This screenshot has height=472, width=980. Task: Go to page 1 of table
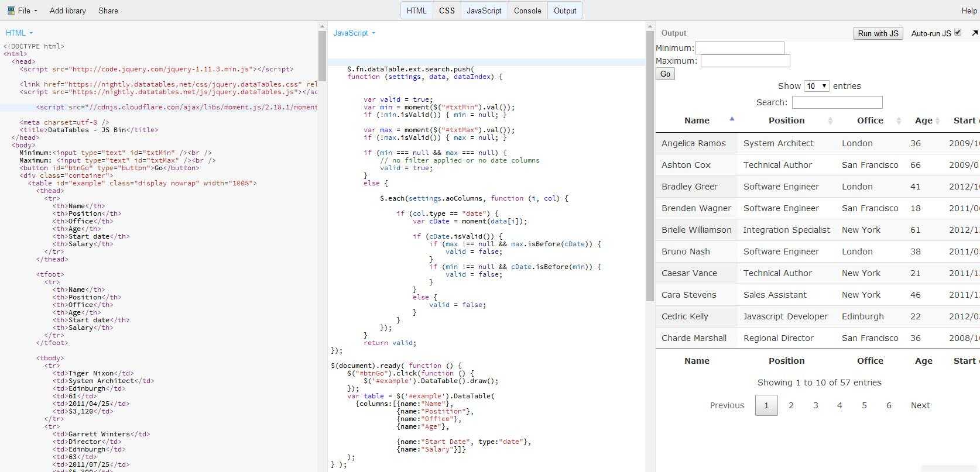(x=766, y=405)
